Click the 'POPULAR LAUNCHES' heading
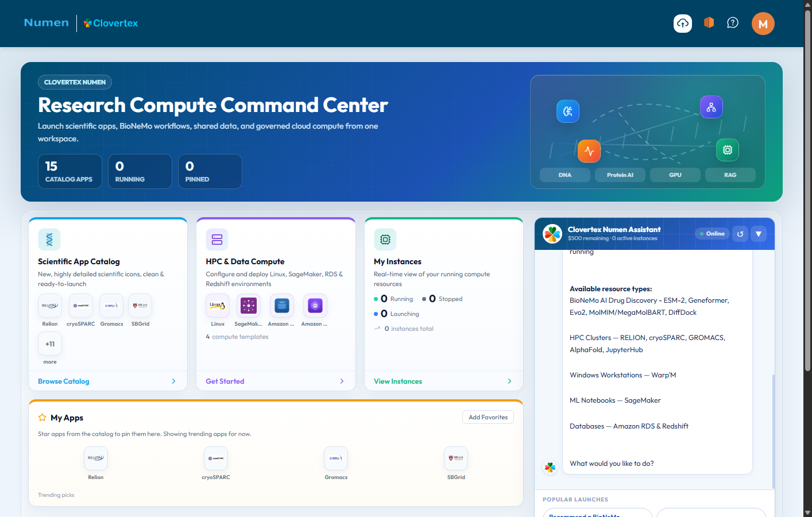The width and height of the screenshot is (812, 517). click(575, 500)
